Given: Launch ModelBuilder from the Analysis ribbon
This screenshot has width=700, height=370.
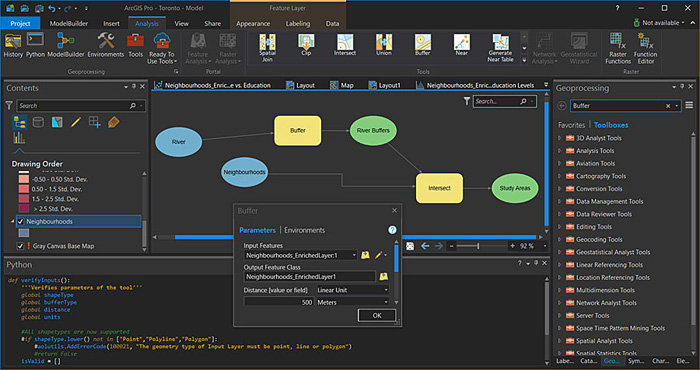Looking at the screenshot, I should tap(66, 45).
